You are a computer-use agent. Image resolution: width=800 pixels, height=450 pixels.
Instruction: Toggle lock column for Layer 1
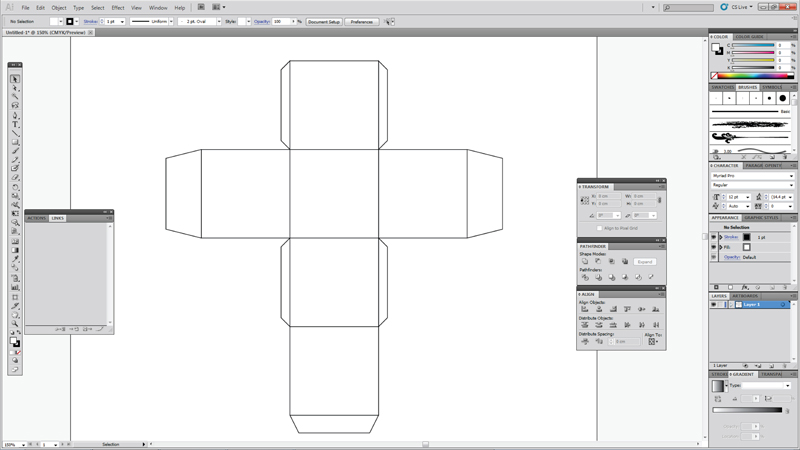coord(721,305)
